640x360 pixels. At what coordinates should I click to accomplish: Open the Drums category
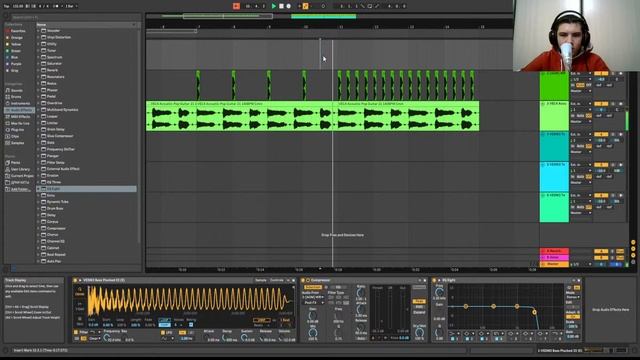tap(14, 97)
